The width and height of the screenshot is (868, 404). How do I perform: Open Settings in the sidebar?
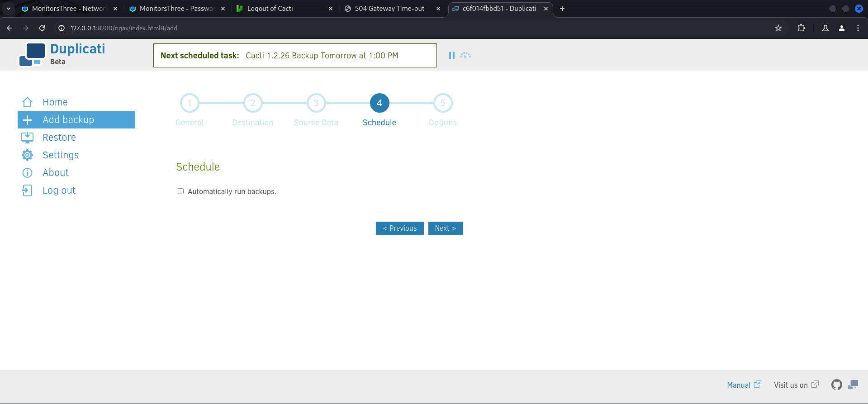61,155
